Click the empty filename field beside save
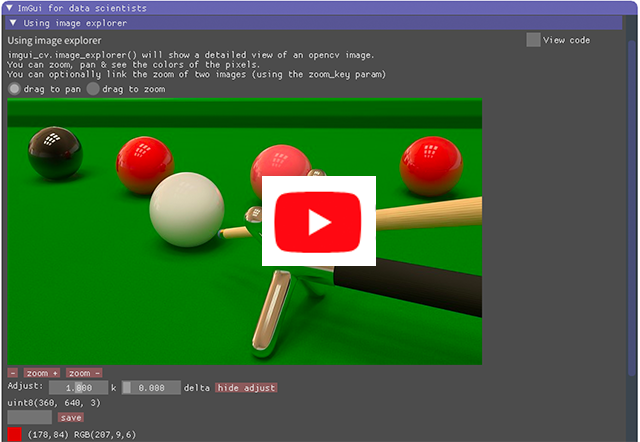Screen dimensions: 640x442 pos(30,417)
